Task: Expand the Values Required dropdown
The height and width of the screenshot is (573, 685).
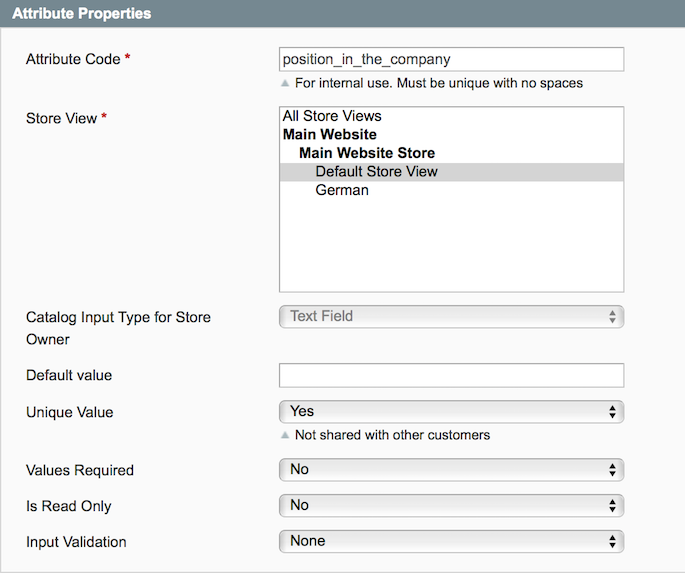Action: click(x=451, y=470)
